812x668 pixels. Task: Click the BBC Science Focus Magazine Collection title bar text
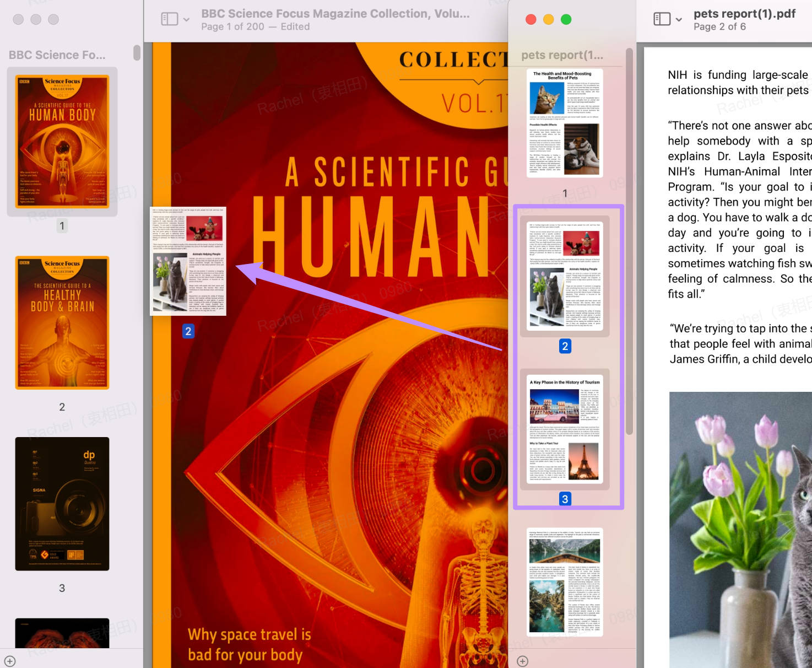point(336,13)
